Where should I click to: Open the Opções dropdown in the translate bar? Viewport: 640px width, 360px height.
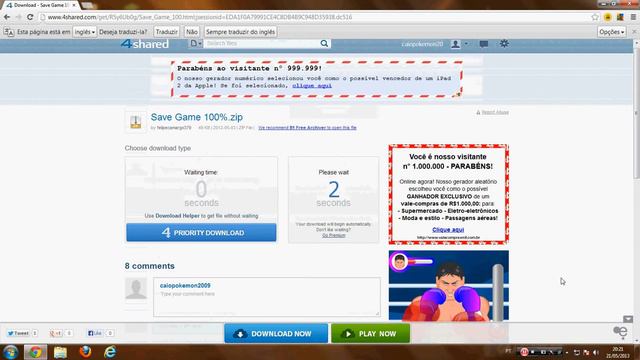[611, 32]
